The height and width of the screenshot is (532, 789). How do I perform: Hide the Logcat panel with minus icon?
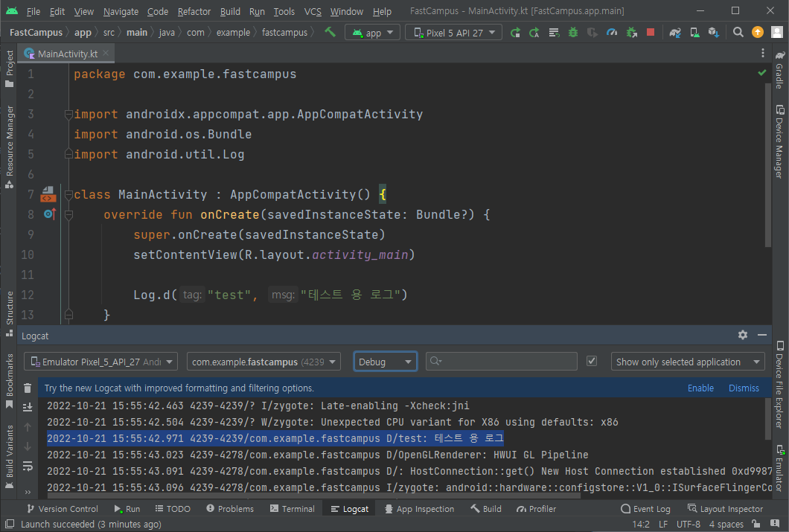tap(762, 335)
